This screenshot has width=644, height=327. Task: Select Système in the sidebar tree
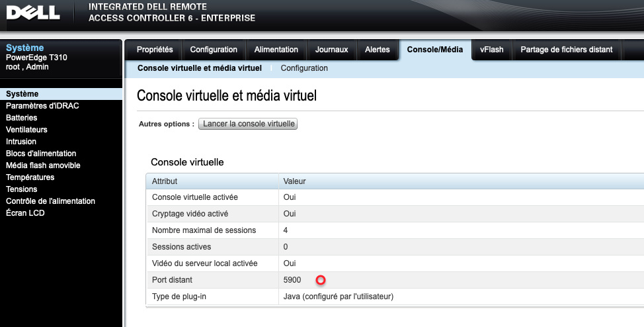(x=61, y=94)
